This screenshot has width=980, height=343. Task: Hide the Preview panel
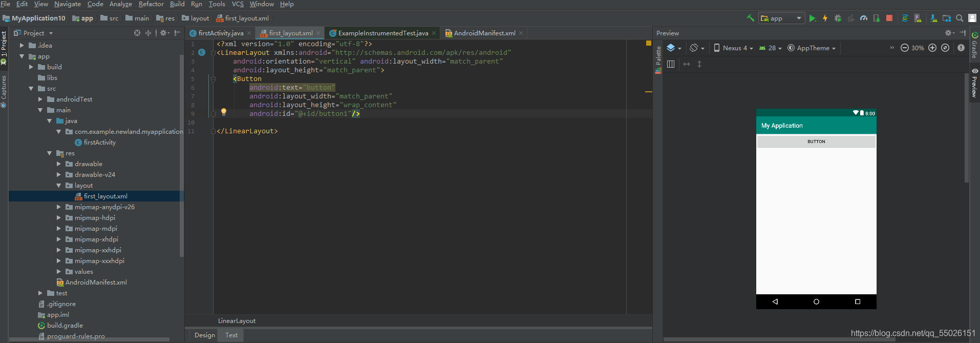point(963,33)
